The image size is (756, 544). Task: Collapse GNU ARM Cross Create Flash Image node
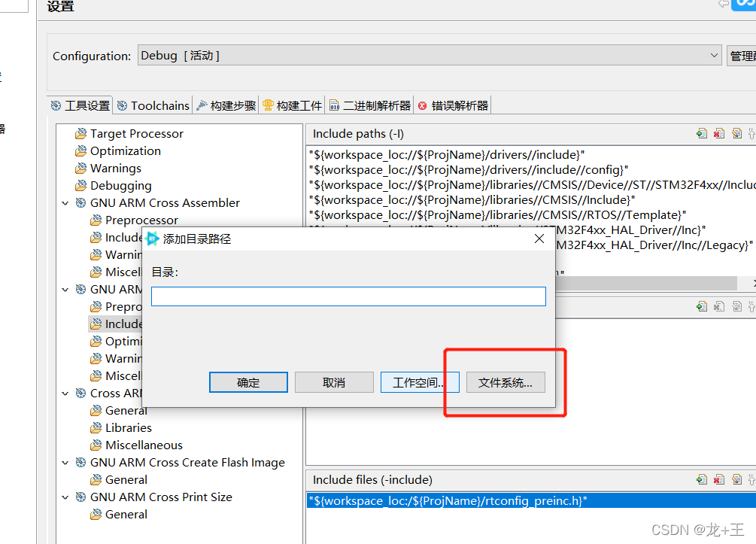[x=65, y=463]
